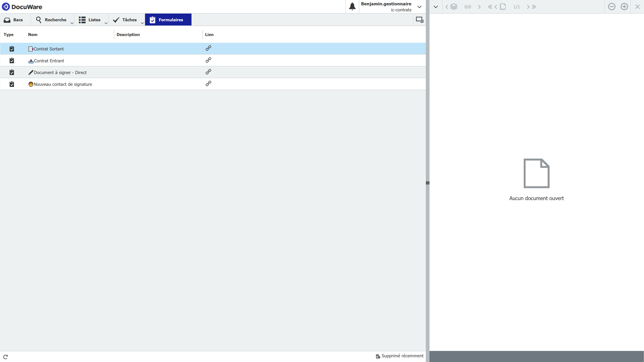This screenshot has width=644, height=362.
Task: Switch to the Bacs tab
Action: pyautogui.click(x=14, y=20)
